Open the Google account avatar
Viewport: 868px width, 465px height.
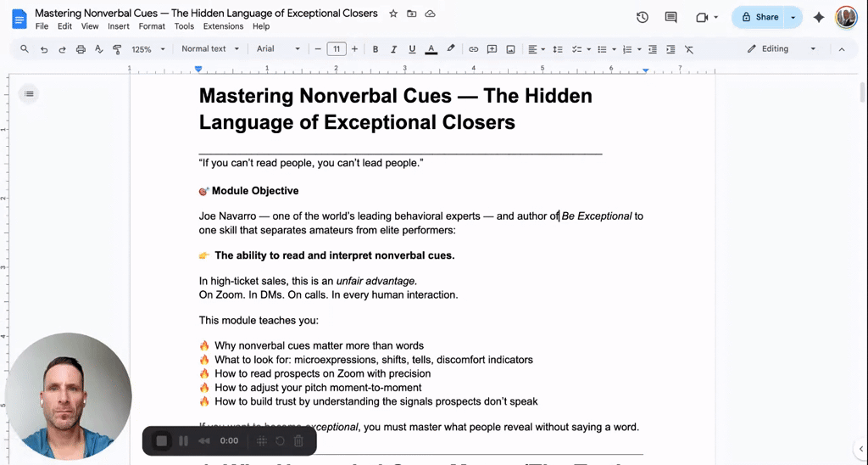click(x=847, y=17)
